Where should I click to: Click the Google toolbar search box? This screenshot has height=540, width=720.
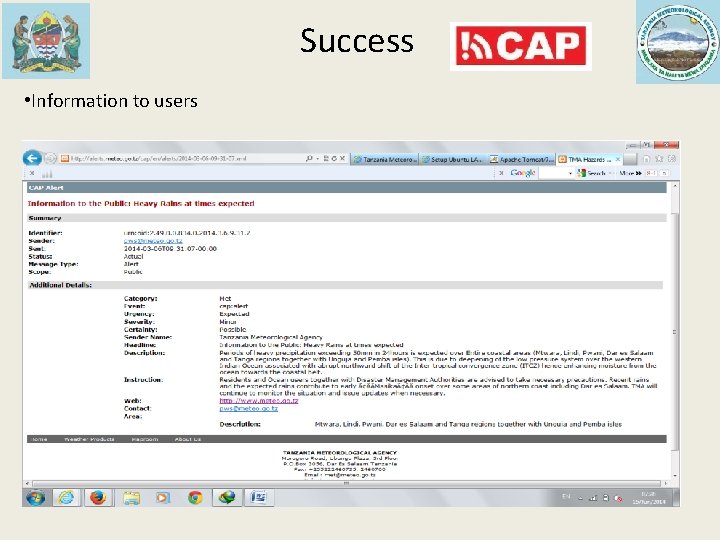(x=553, y=173)
